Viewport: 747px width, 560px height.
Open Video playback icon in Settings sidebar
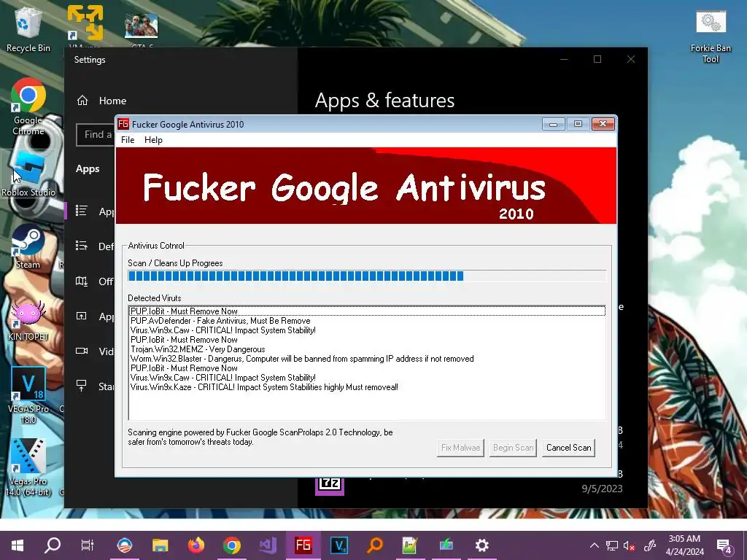click(82, 351)
